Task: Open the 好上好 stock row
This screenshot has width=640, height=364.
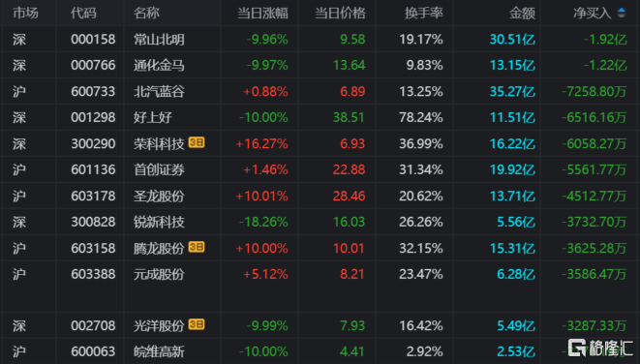Action: click(320, 117)
